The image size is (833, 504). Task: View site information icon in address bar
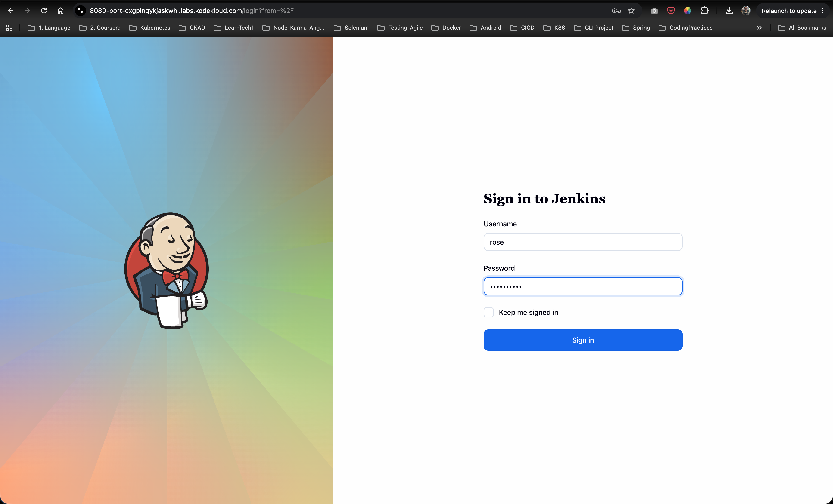[81, 11]
